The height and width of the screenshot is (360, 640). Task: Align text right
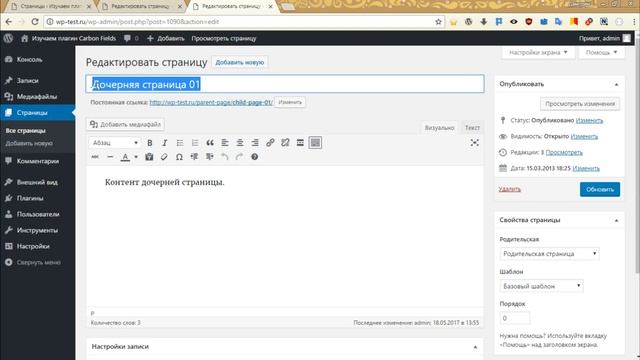click(x=255, y=143)
